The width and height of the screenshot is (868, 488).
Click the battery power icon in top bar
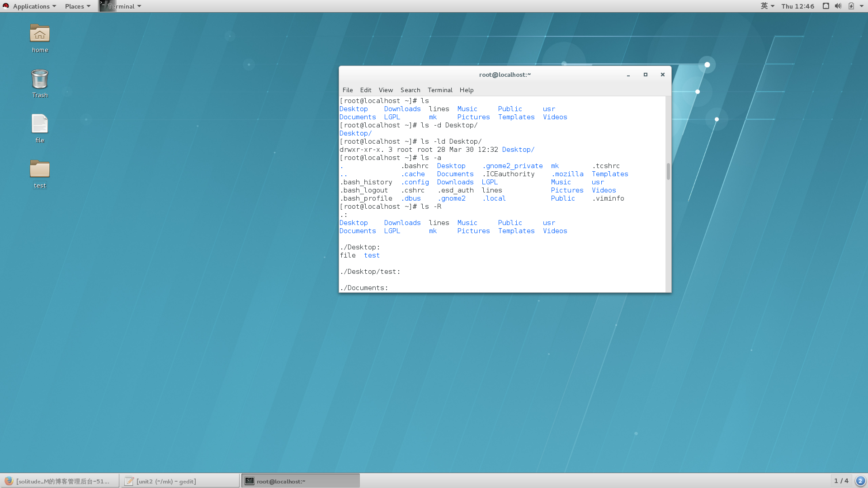point(851,6)
